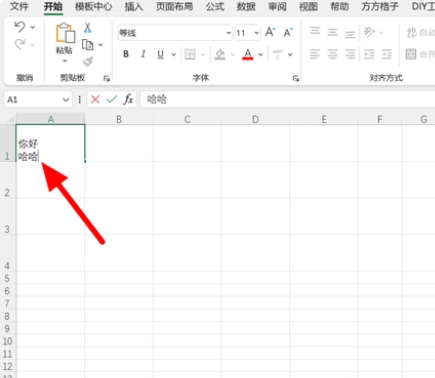Click the borders grid icon
435x378 pixels.
coord(190,54)
